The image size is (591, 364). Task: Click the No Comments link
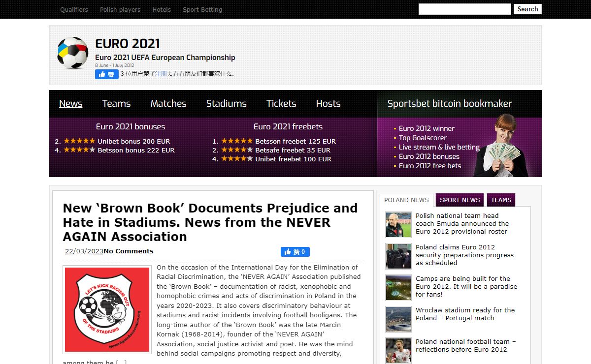pyautogui.click(x=129, y=251)
